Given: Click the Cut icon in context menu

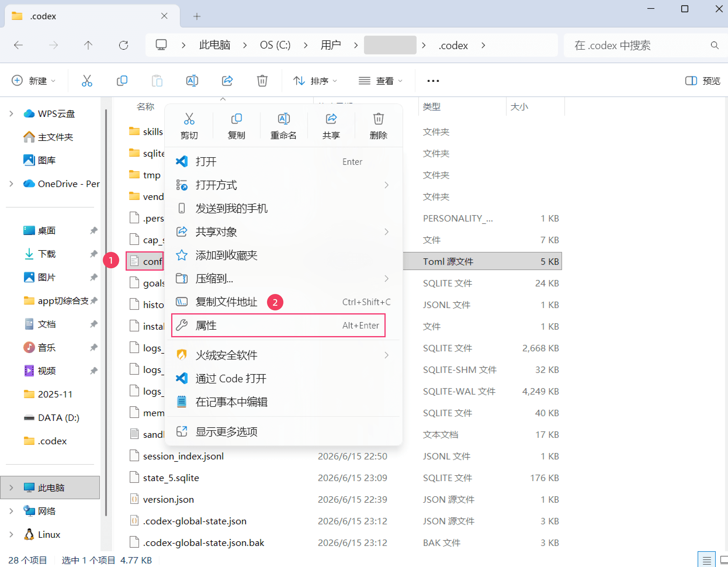Looking at the screenshot, I should 189,119.
